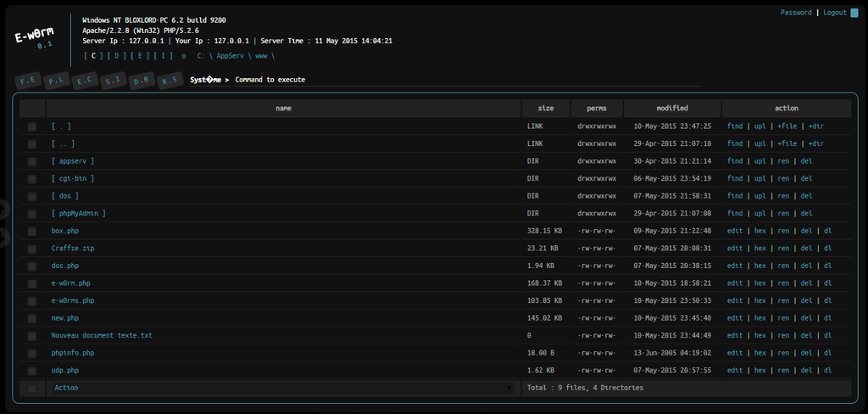The image size is (868, 414).
Task: Open the file phpinfo.php
Action: 73,353
